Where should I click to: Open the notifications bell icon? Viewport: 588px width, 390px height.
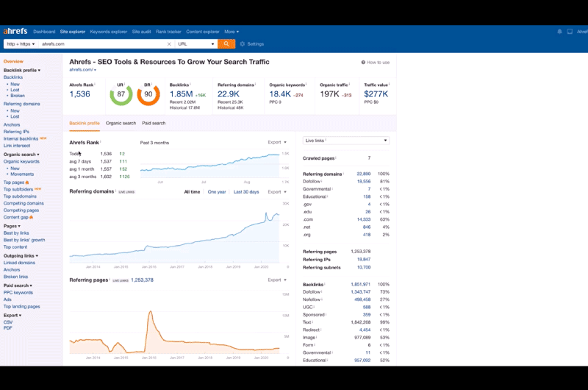coord(559,32)
